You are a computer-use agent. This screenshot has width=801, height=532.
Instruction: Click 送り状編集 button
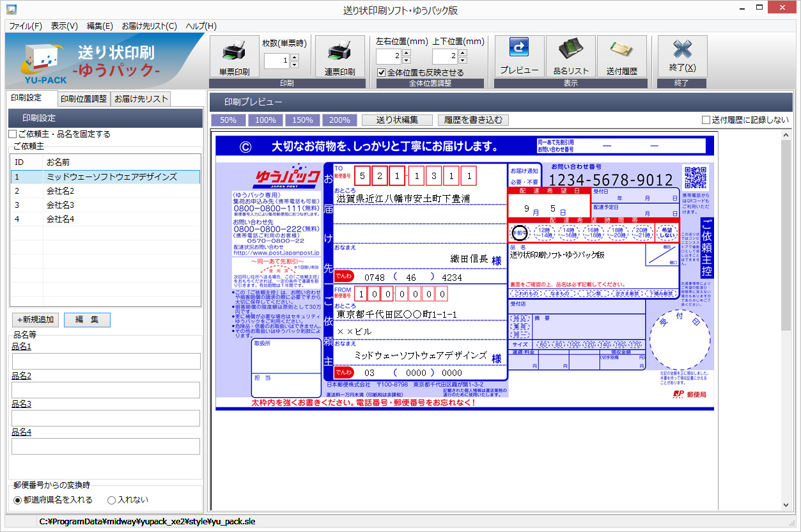pyautogui.click(x=396, y=120)
